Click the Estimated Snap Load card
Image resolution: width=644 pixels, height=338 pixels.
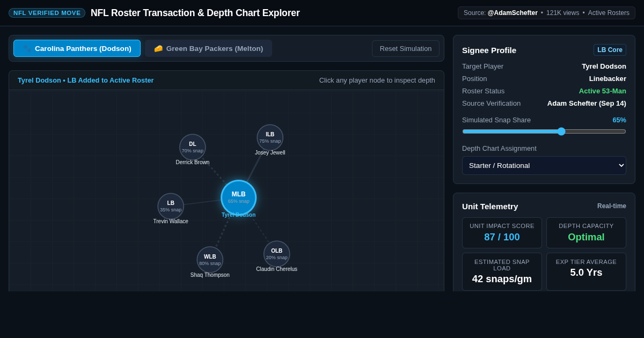(x=502, y=272)
